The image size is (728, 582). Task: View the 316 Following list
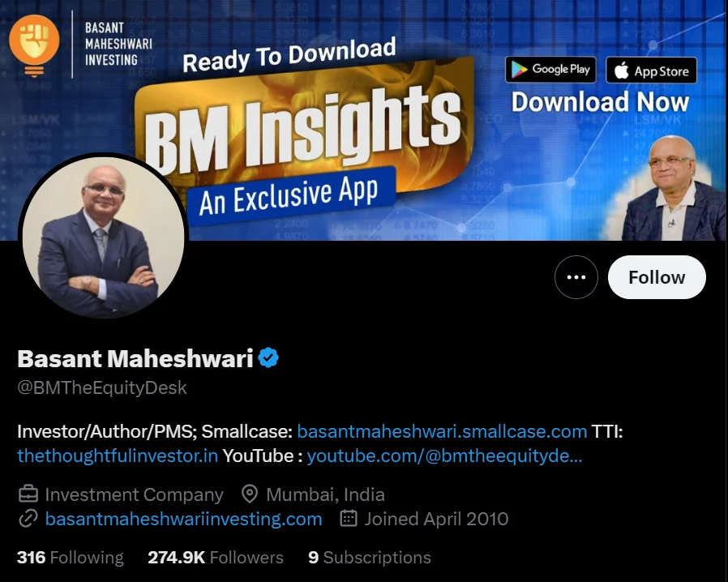(x=70, y=557)
